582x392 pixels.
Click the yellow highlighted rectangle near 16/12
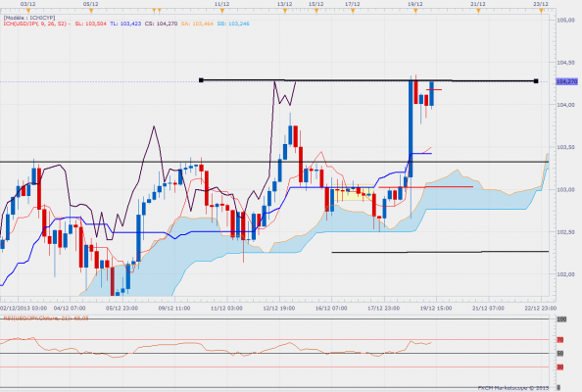tap(354, 193)
